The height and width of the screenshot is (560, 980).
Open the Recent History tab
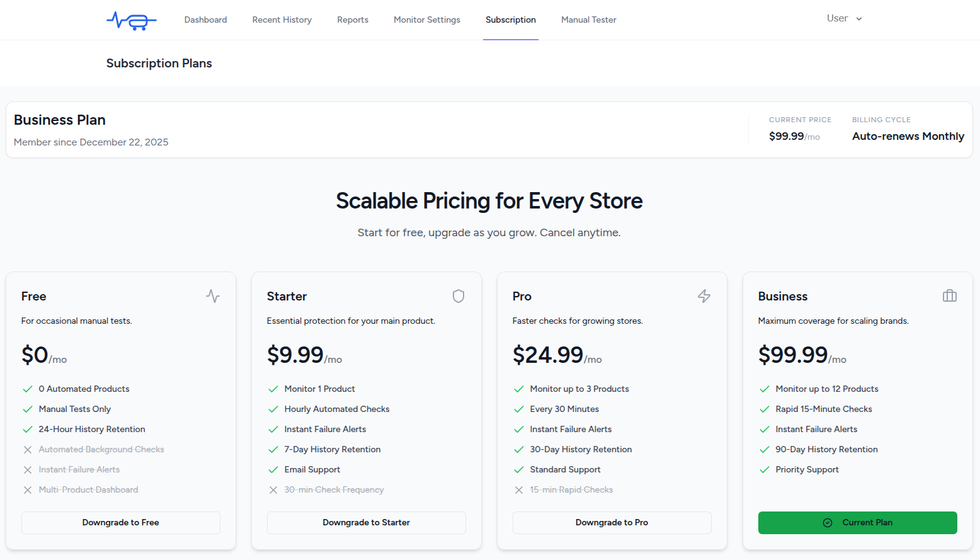tap(282, 20)
